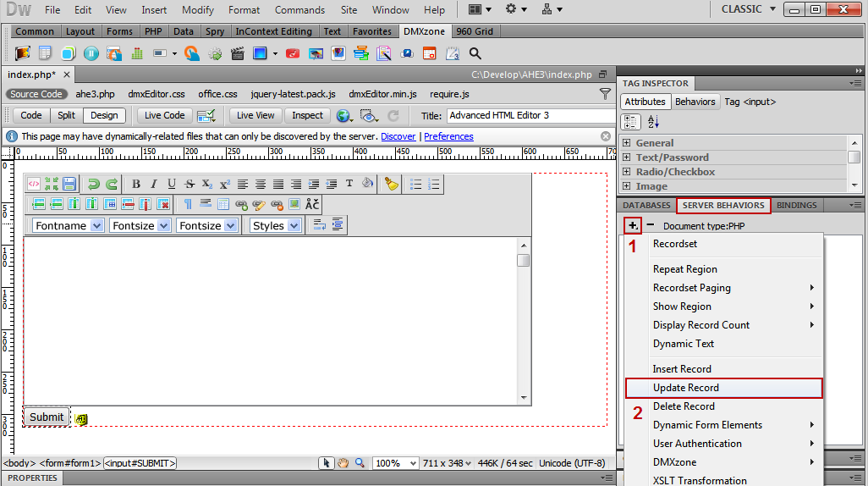Screen dimensions: 868x486
Task: Apply superscript formatting icon
Action: 225,184
